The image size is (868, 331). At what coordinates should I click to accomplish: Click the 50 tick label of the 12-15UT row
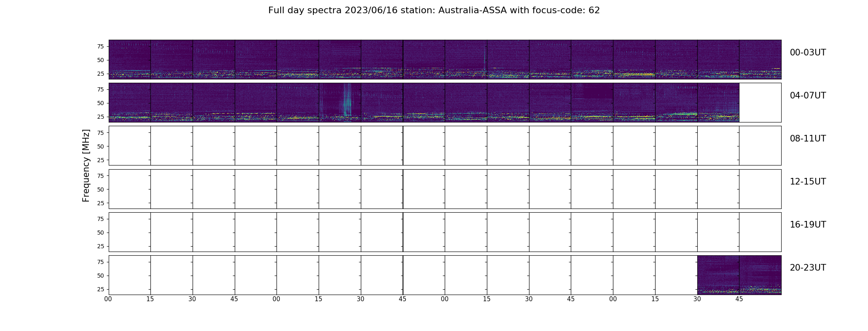pyautogui.click(x=100, y=189)
